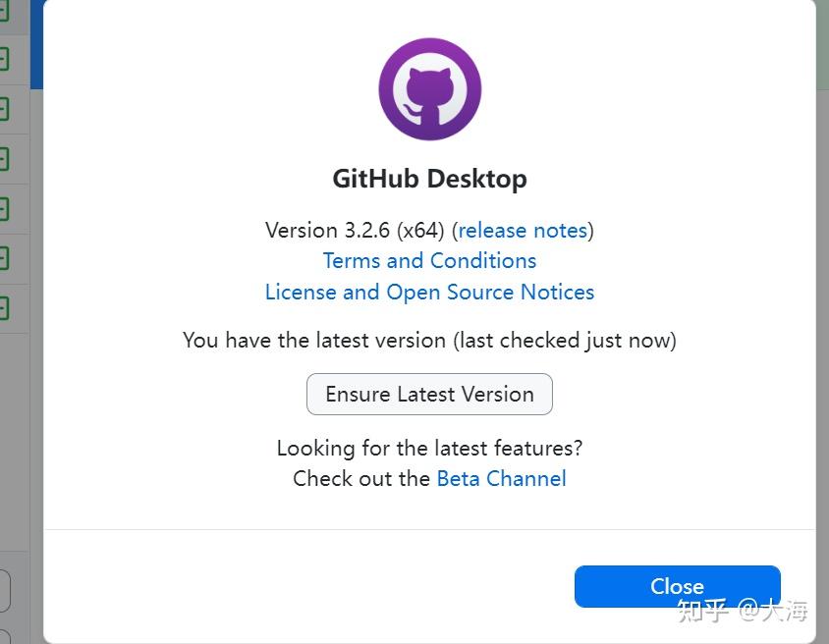Click the "Looking for the latest features?" text
829x644 pixels.
(x=429, y=449)
